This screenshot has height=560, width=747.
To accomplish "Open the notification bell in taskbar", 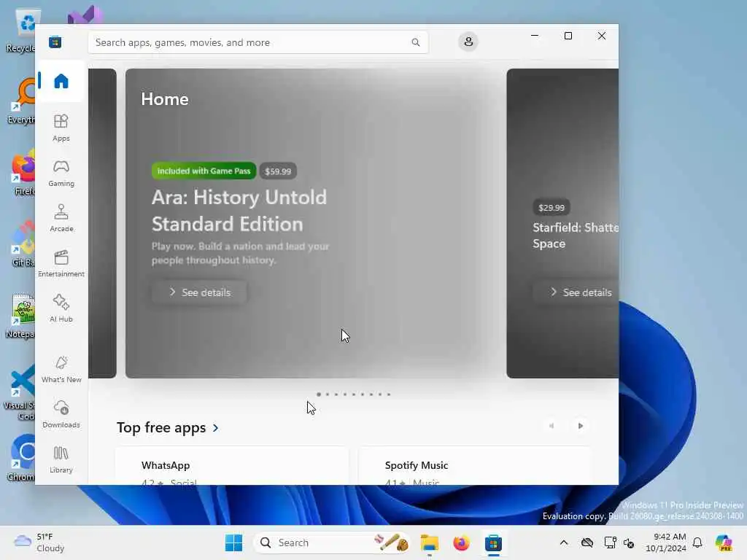I will coord(697,542).
